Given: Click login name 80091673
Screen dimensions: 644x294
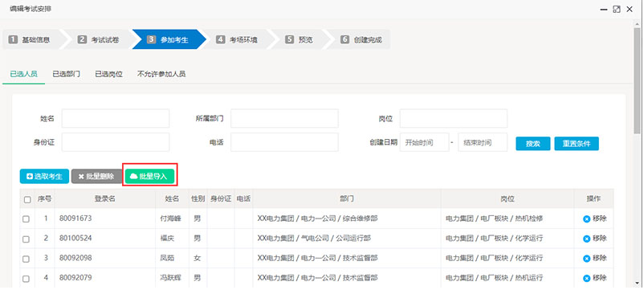Looking at the screenshot, I should (x=75, y=218).
